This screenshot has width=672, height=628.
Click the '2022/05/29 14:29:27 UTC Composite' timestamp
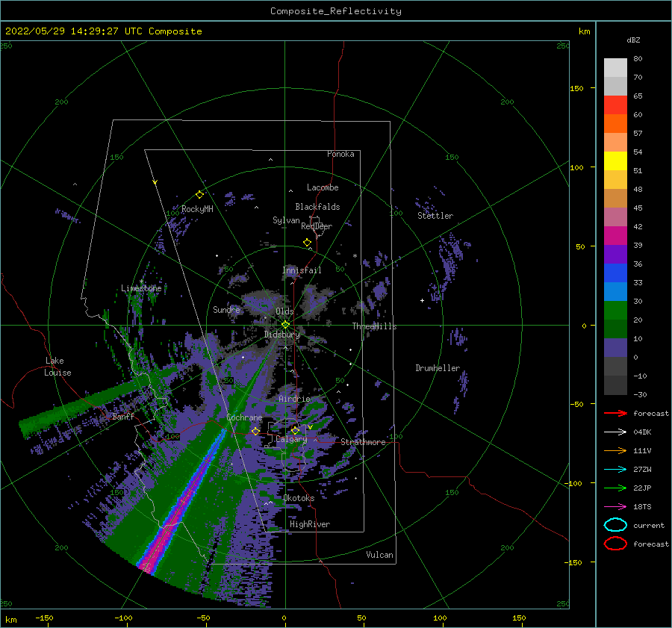coord(103,31)
